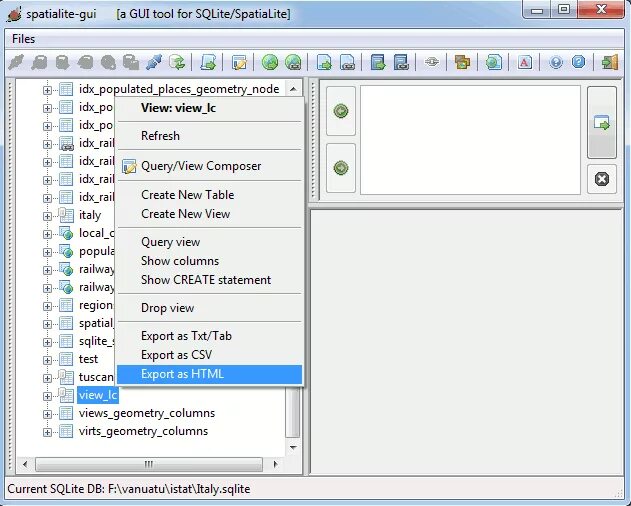Click the table icon beside italy
Viewport: 631px width, 506px height.
pyautogui.click(x=66, y=215)
